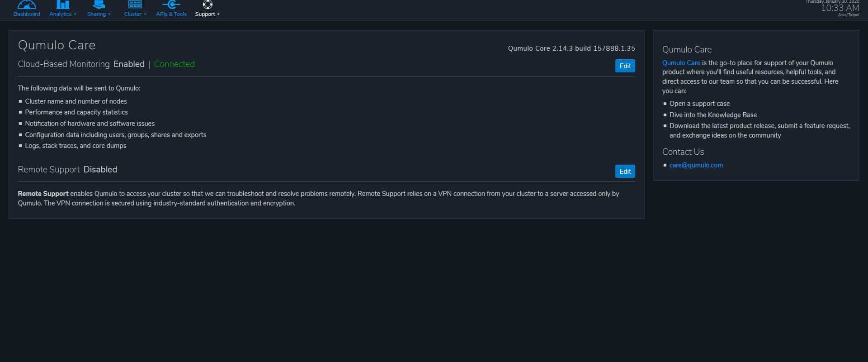Click the care@qumulo.com email link
This screenshot has width=868, height=362.
[696, 165]
